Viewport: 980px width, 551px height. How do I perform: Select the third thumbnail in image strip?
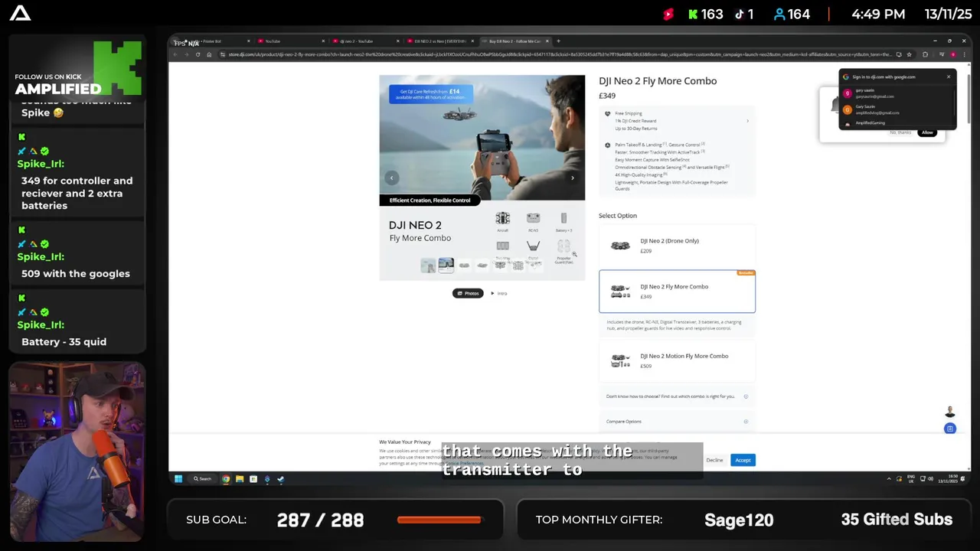[x=464, y=265]
